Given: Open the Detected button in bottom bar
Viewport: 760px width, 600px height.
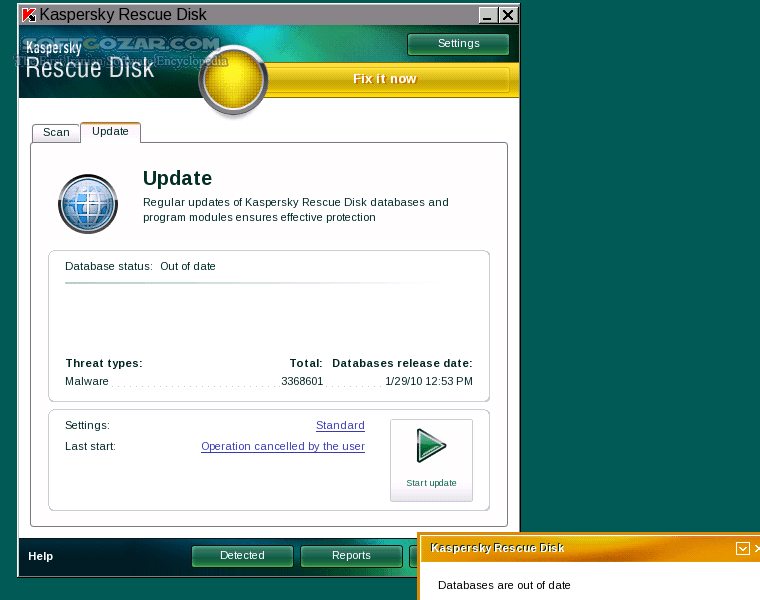Looking at the screenshot, I should (x=242, y=555).
